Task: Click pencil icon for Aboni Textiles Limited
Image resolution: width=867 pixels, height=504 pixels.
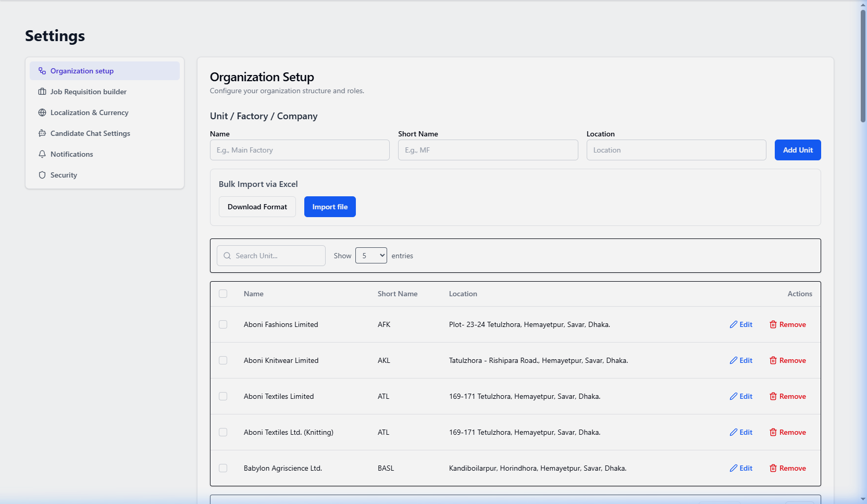Action: click(x=734, y=396)
